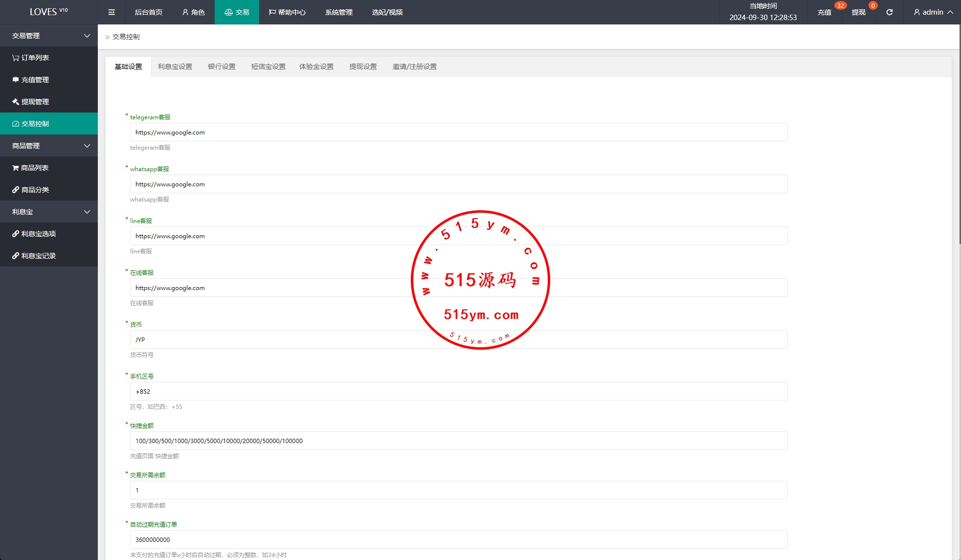Click the refresh icon in top bar
961x560 pixels.
click(x=889, y=12)
